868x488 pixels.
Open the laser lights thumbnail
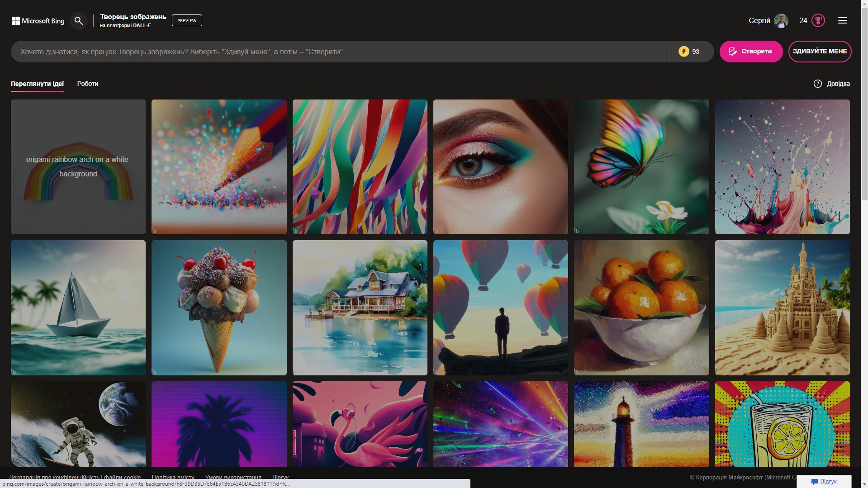click(501, 424)
